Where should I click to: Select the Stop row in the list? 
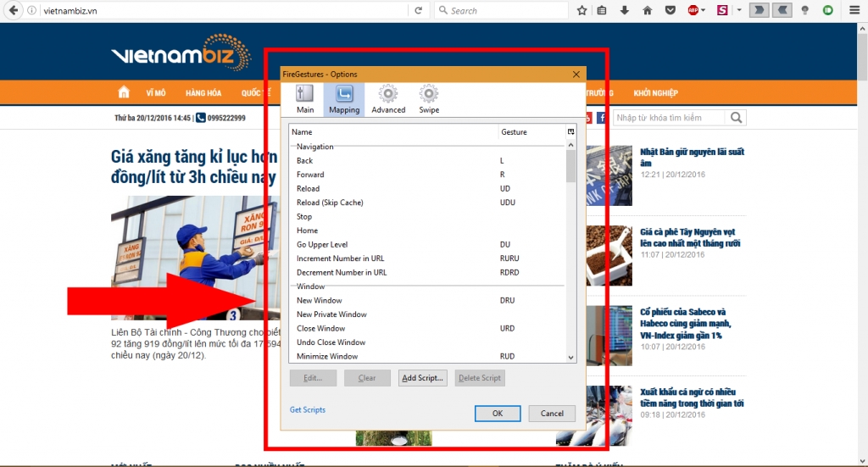coord(427,216)
